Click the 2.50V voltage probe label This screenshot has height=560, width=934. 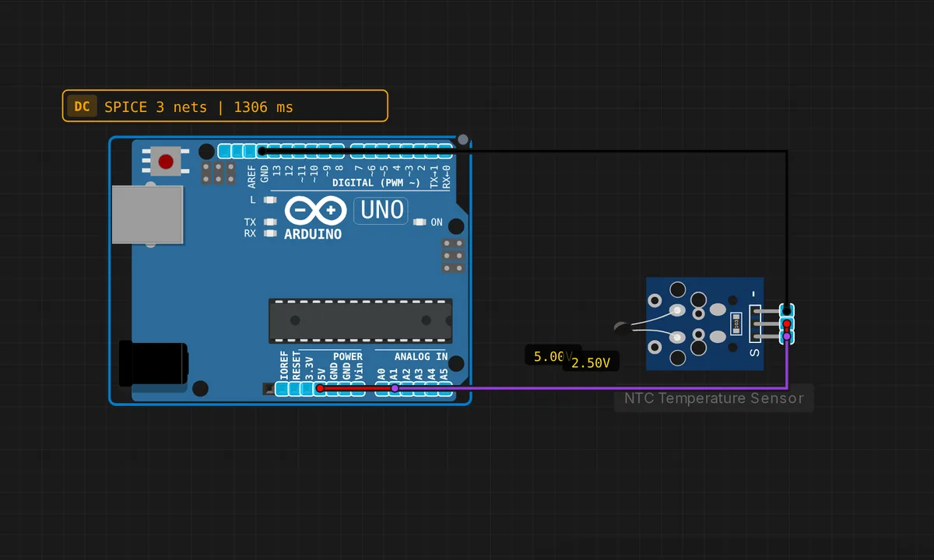tap(592, 362)
